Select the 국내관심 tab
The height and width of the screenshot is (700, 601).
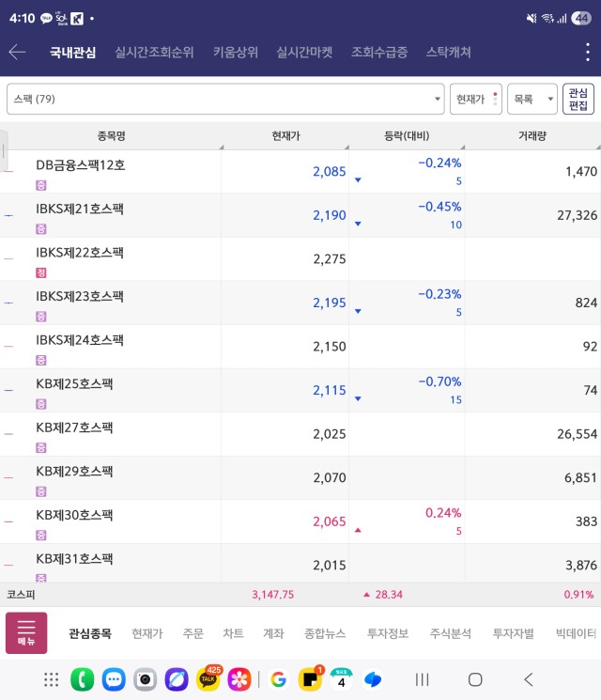point(72,53)
